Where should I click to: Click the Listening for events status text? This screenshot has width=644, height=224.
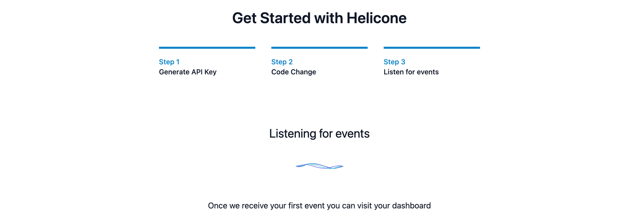tap(319, 133)
